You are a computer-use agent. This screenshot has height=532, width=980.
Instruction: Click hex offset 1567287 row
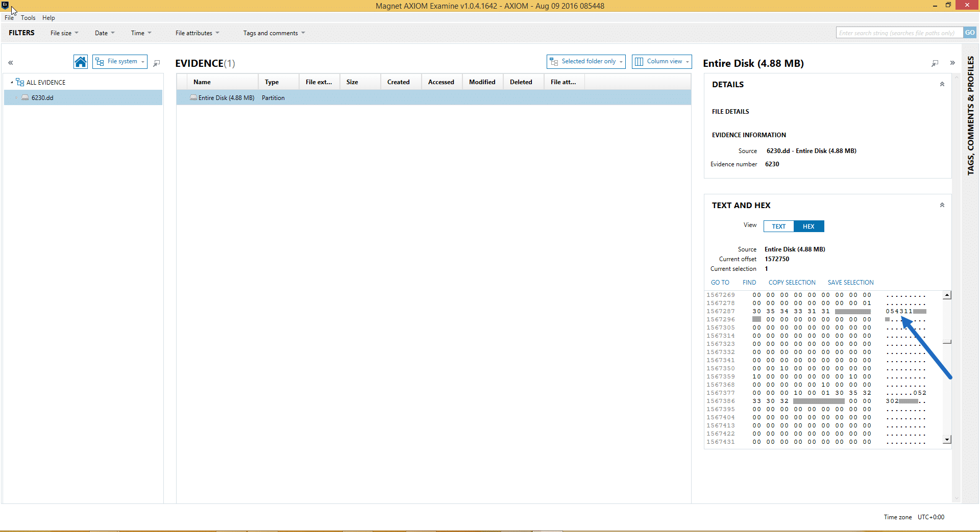[x=817, y=311]
